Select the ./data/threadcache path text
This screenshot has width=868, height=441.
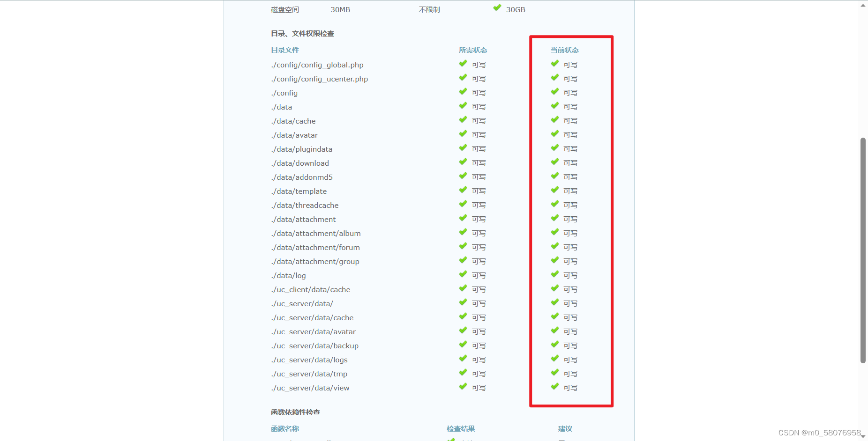pos(305,205)
